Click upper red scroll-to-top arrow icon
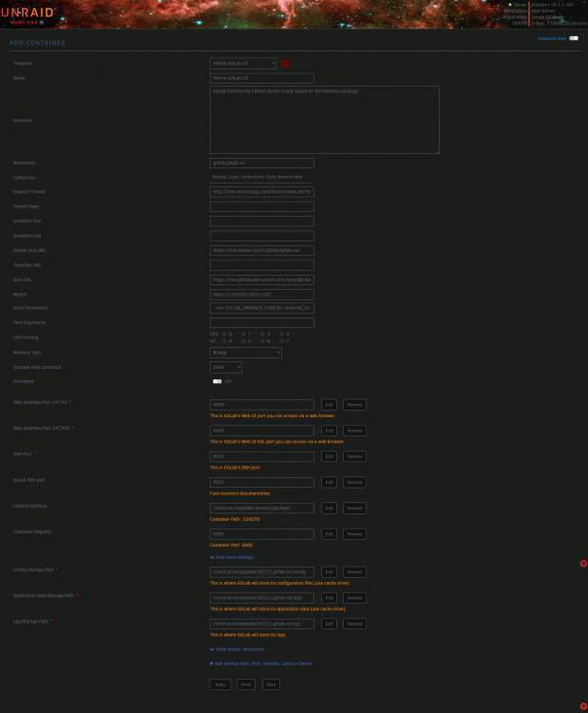Screen dimensions: 588x713 pos(583,564)
